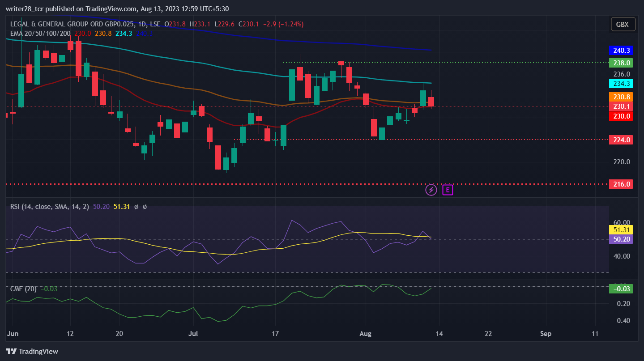Select the red 216.0 support level label

click(621, 184)
